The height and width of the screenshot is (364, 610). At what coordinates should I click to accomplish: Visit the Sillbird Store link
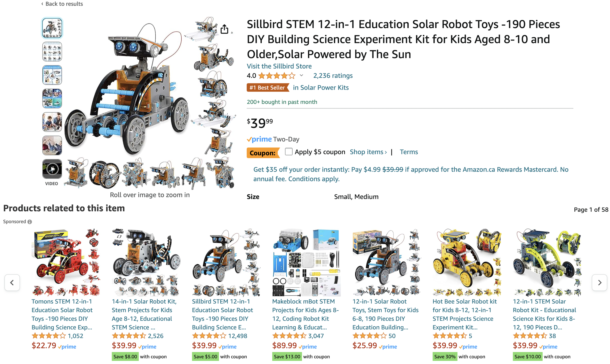coord(279,66)
